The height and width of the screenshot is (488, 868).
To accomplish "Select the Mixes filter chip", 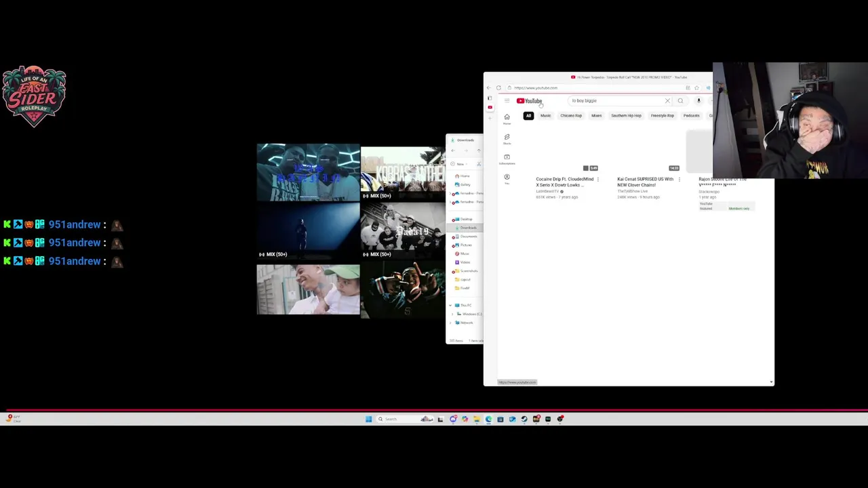I will (596, 116).
